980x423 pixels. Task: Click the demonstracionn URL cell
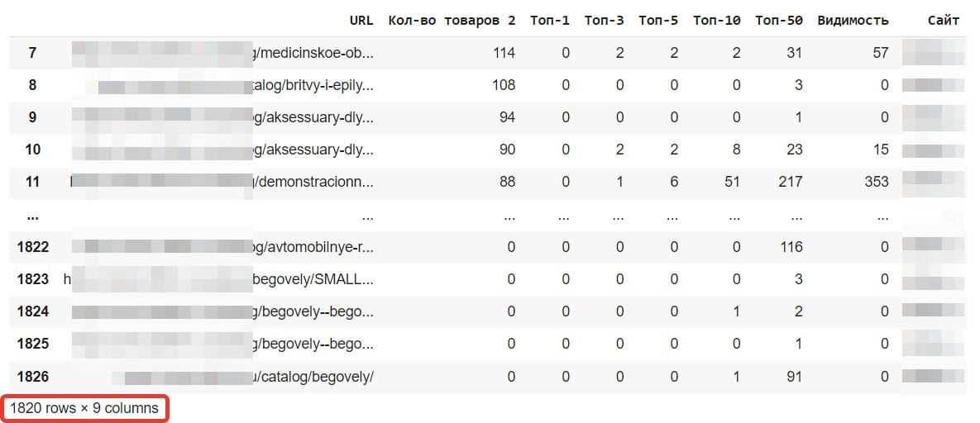222,182
